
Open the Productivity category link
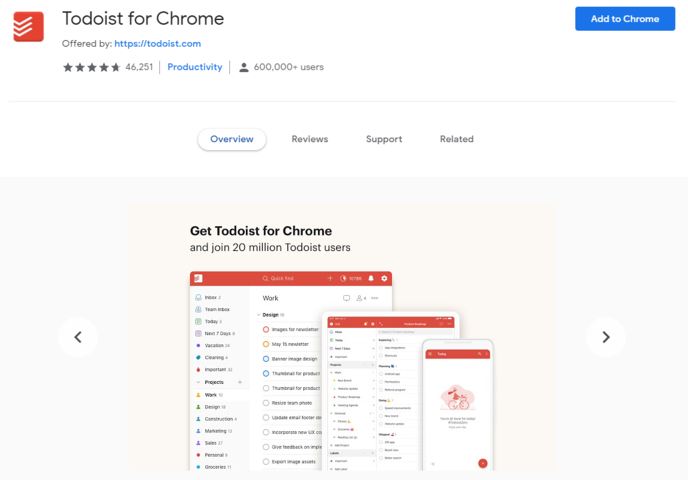point(195,67)
